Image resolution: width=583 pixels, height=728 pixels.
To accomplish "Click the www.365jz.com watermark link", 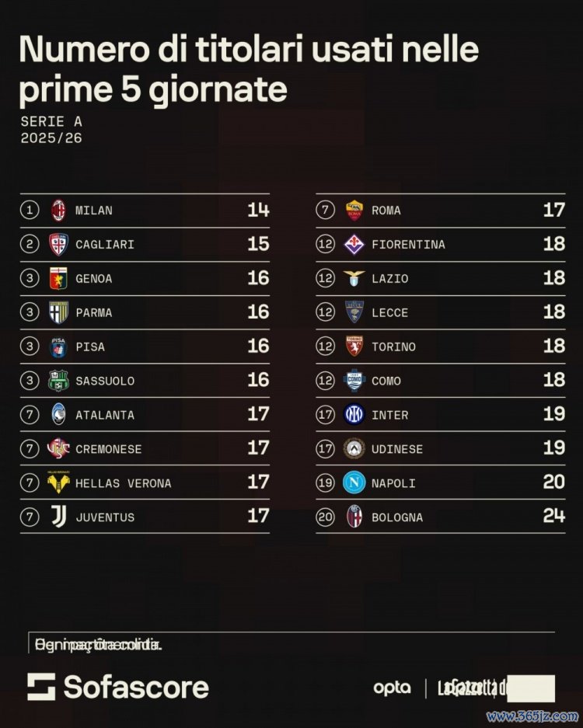I will tap(532, 716).
